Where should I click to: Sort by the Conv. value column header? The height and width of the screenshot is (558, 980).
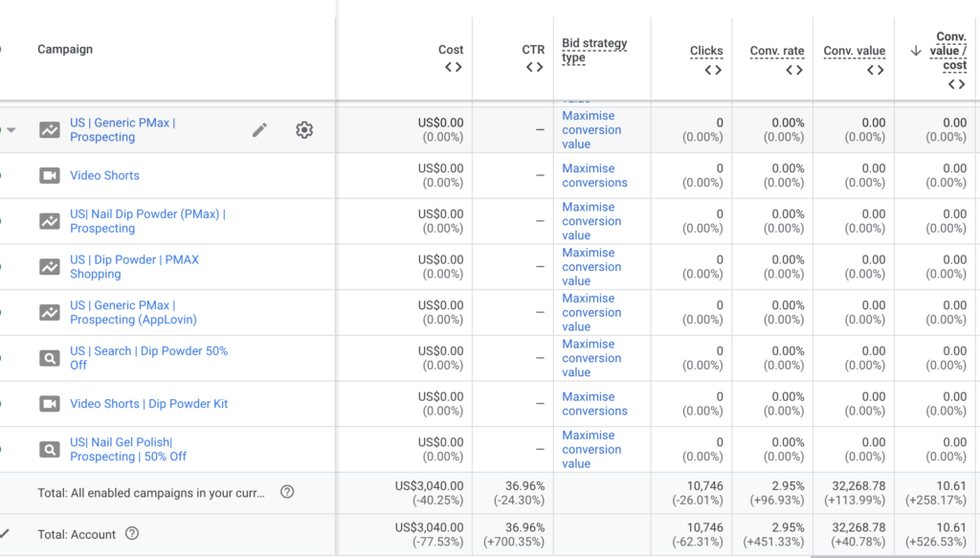854,51
